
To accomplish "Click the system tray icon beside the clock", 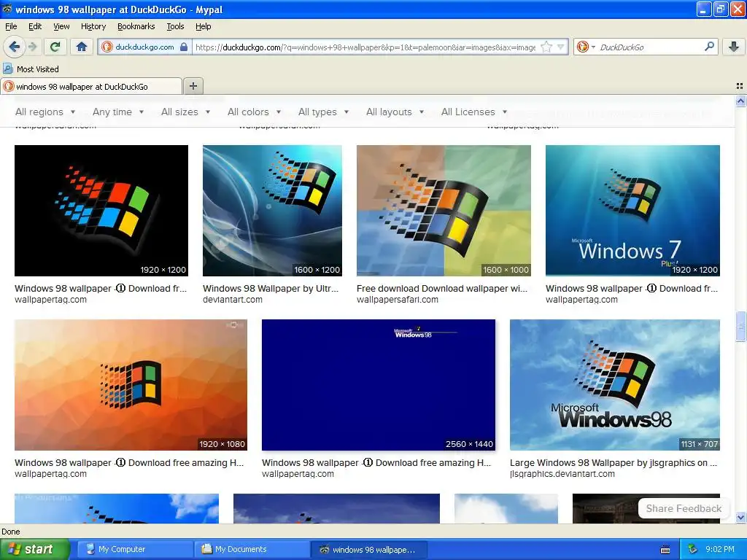I will pos(692,549).
